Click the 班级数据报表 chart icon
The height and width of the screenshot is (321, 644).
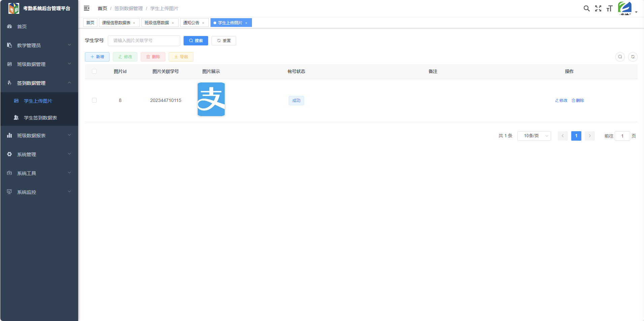9,135
